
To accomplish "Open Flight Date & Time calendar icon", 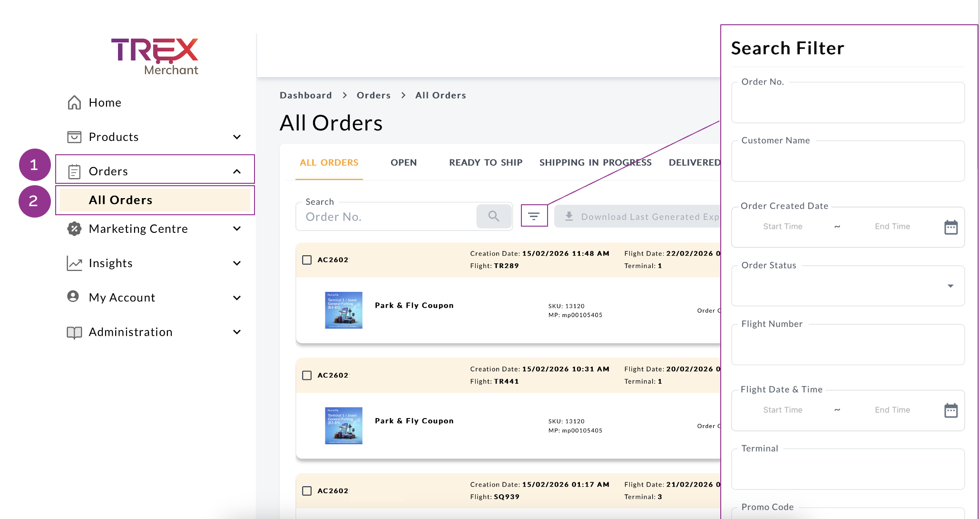I will pyautogui.click(x=951, y=410).
